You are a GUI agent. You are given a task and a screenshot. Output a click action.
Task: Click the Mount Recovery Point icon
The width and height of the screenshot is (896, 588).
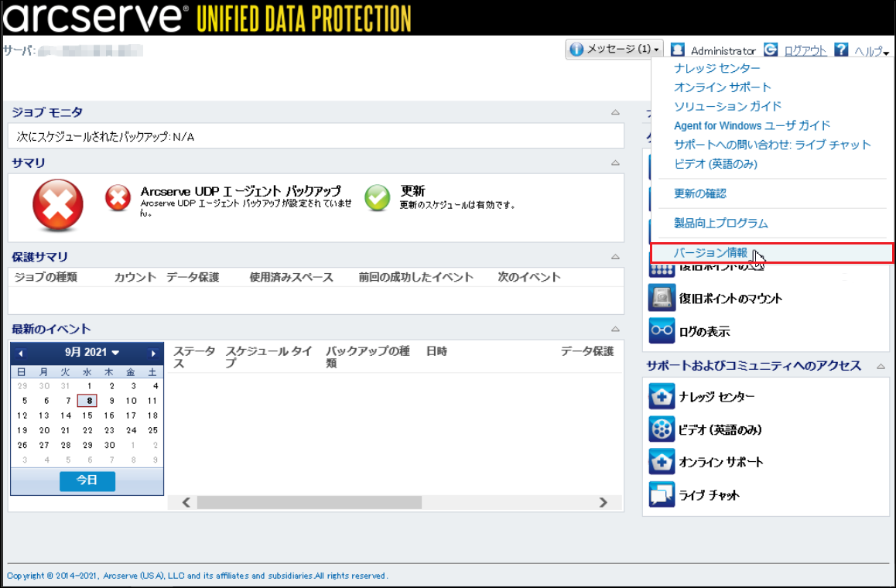coord(662,298)
